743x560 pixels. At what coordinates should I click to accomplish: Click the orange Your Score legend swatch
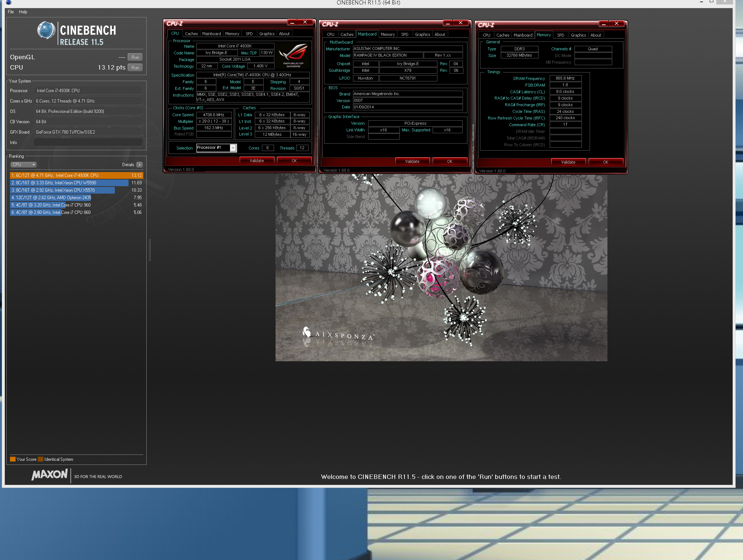(13, 459)
